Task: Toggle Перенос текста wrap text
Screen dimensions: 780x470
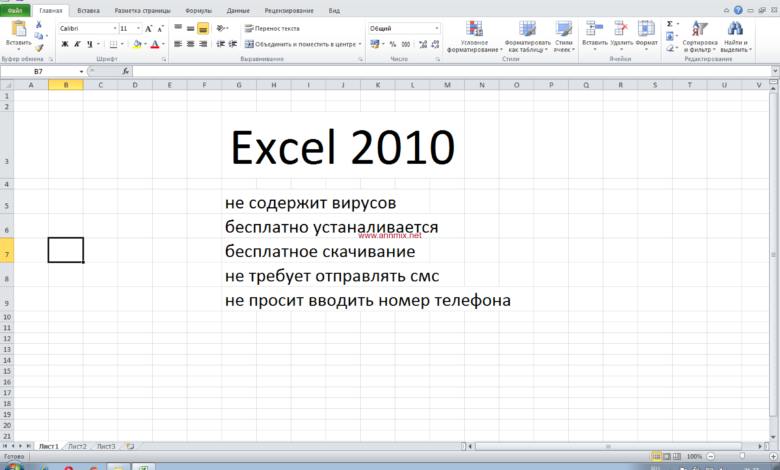Action: click(x=272, y=28)
